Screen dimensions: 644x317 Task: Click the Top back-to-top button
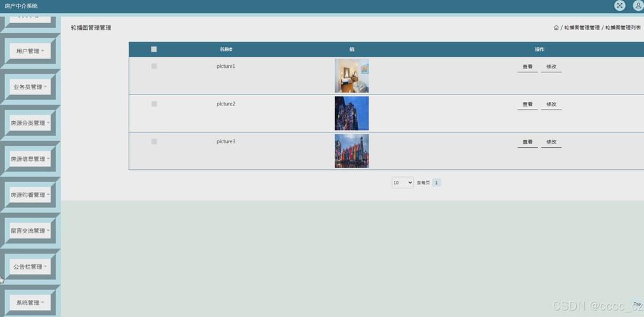click(x=637, y=304)
